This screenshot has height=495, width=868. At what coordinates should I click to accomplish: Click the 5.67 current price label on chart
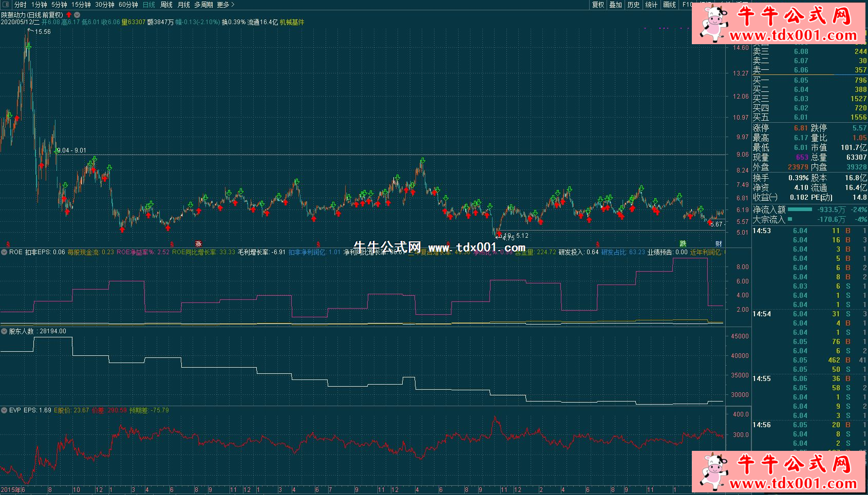(x=716, y=224)
